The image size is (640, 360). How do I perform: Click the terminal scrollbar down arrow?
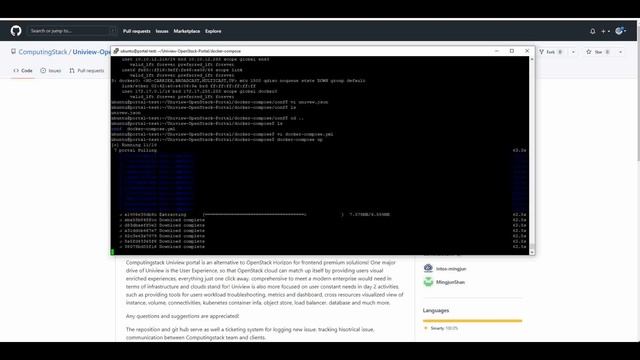[x=532, y=252]
